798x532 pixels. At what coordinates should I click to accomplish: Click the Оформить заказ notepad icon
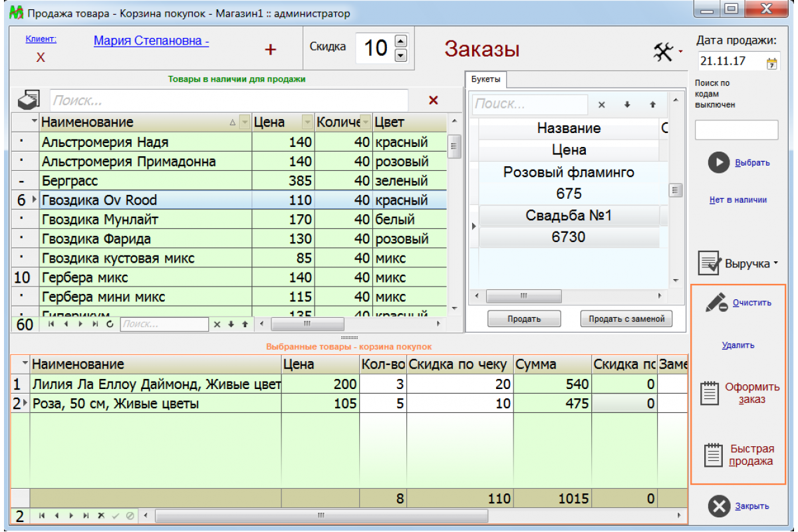710,392
